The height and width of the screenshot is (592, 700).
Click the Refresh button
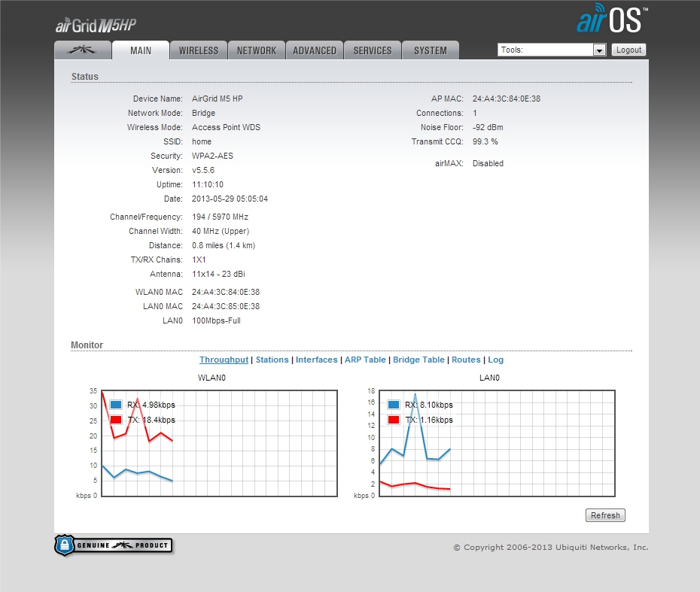point(605,515)
